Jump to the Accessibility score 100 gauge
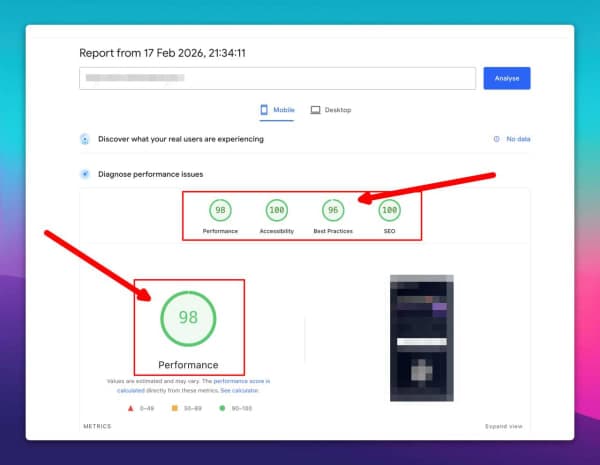 point(277,210)
